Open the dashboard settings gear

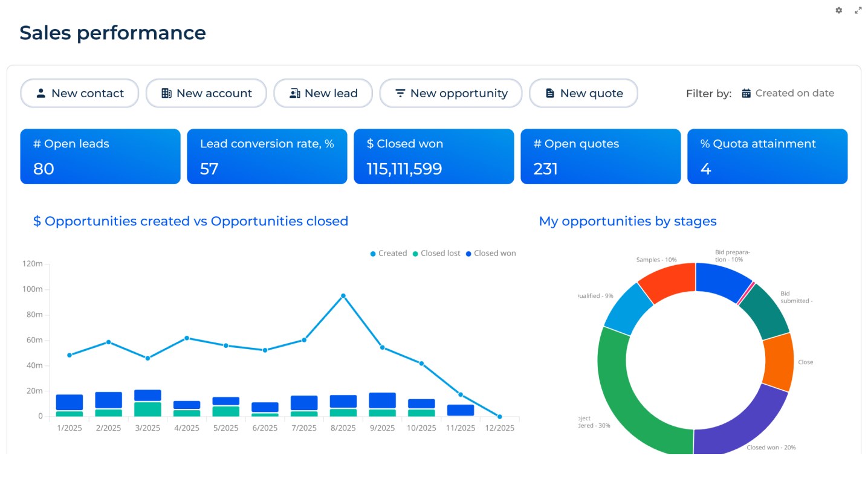(838, 10)
